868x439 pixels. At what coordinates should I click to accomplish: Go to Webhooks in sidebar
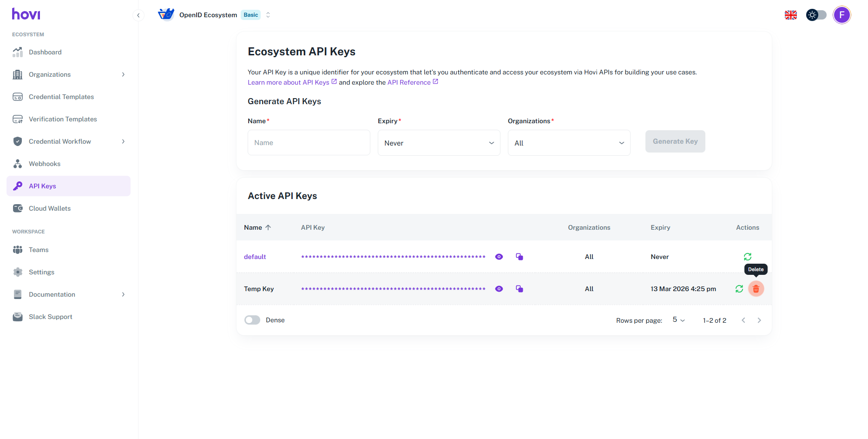[45, 164]
